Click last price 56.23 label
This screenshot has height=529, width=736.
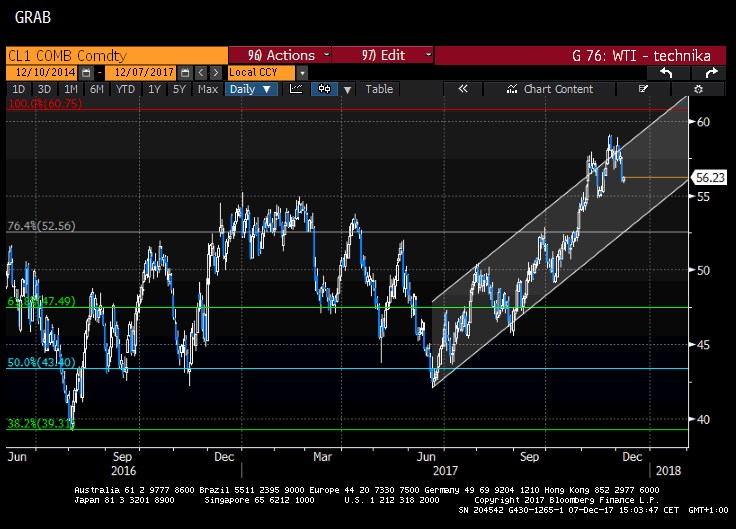pyautogui.click(x=709, y=177)
